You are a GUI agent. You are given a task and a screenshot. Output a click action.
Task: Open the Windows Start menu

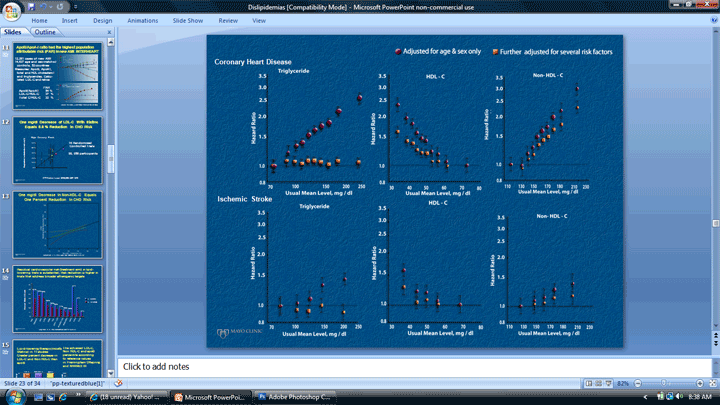(x=14, y=396)
